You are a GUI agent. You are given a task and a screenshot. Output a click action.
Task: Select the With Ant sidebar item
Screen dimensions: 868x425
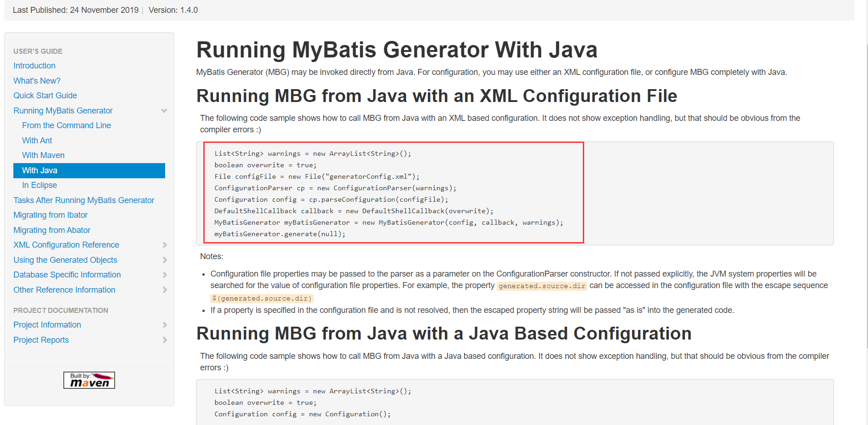pos(37,141)
